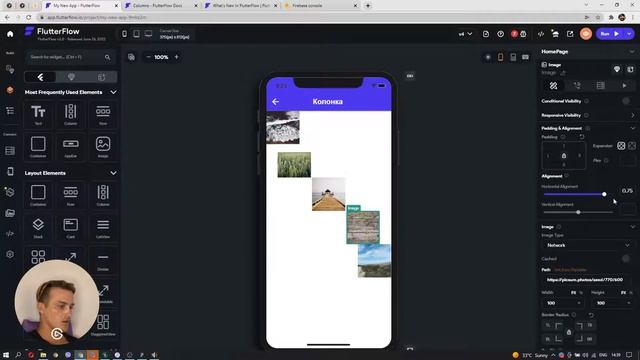Open the Widget Tree sidebar icon
The height and width of the screenshot is (360, 640).
(x=10, y=111)
